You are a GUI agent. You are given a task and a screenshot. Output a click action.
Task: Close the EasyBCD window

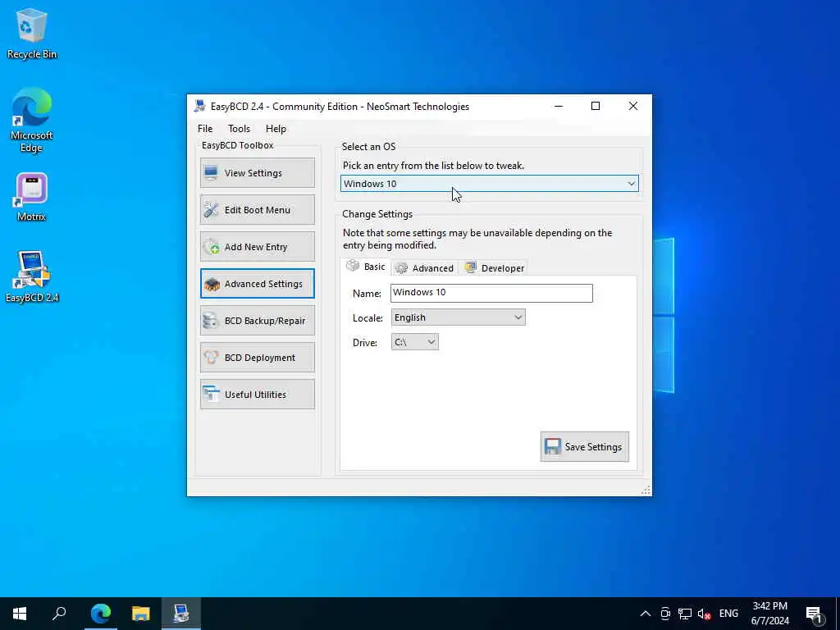point(632,106)
